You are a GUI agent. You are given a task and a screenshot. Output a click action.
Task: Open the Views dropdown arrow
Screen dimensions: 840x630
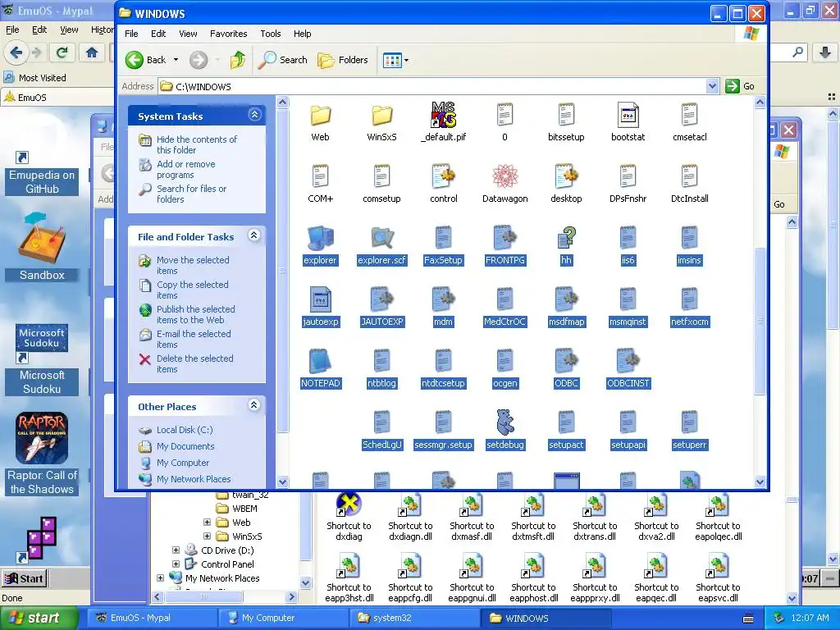click(x=407, y=60)
